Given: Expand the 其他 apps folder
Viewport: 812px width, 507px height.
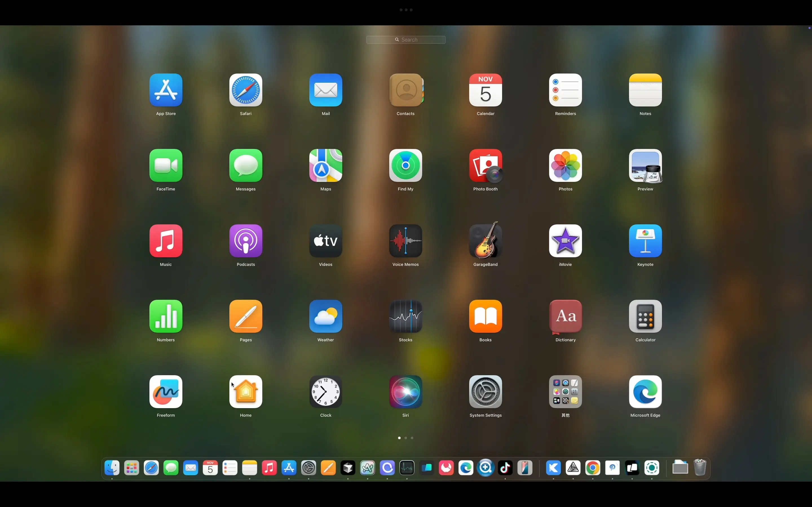Looking at the screenshot, I should pyautogui.click(x=565, y=392).
